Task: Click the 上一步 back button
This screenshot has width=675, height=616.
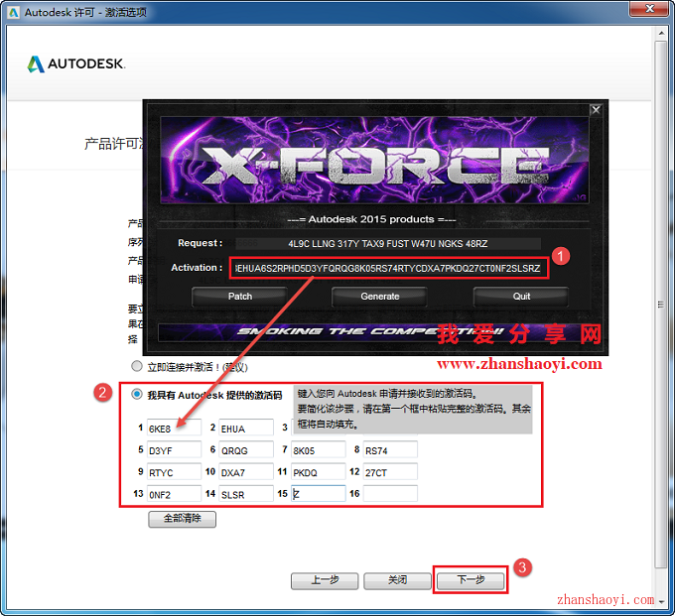Action: (x=325, y=580)
